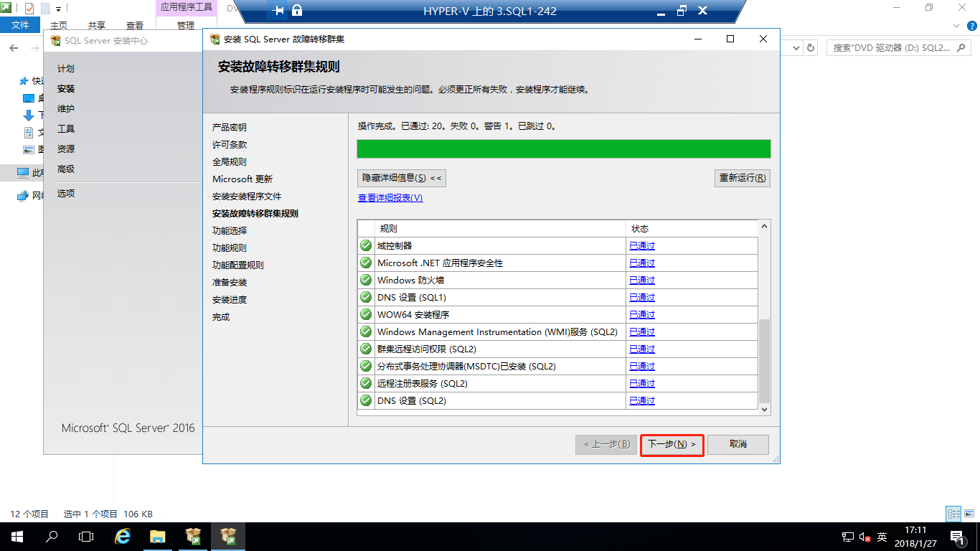Collapse details with 隐藏详细信息(S) button

(x=402, y=178)
